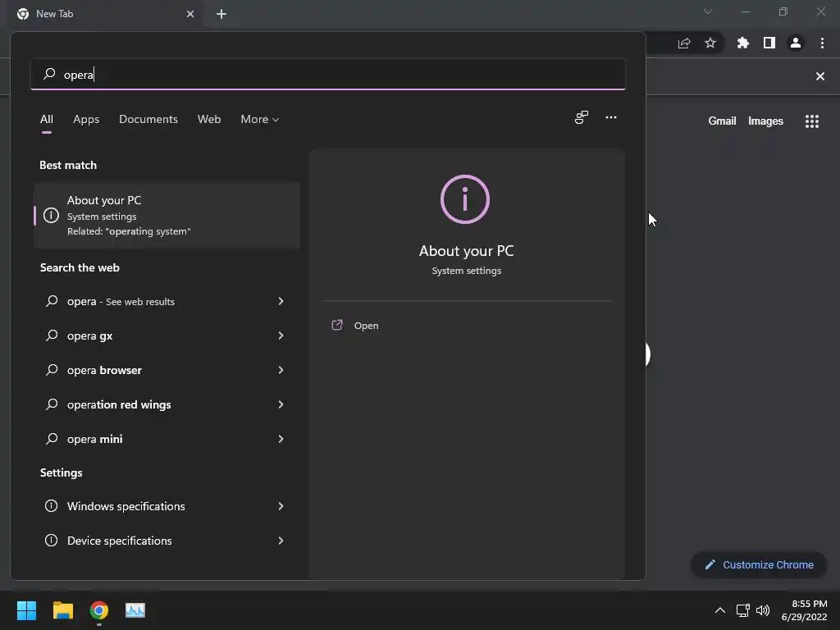Click the network tray icon
The width and height of the screenshot is (840, 630).
point(742,610)
